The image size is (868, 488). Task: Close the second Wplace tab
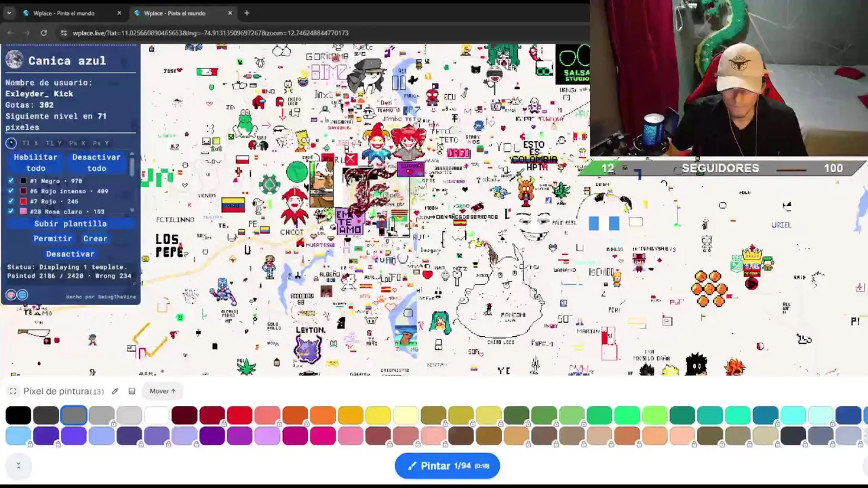[230, 13]
